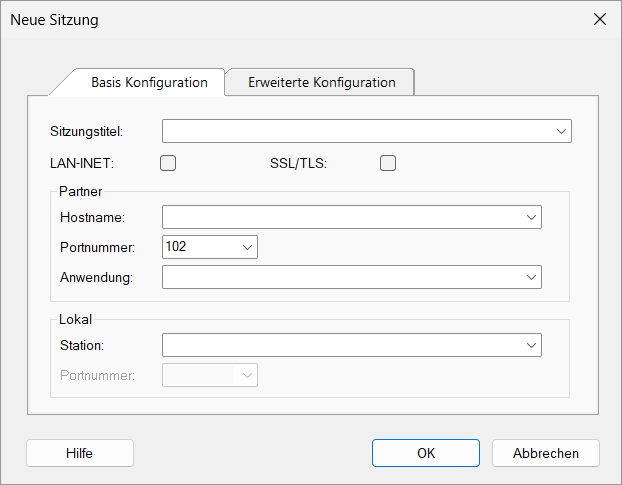Click inside the Anwendung field
This screenshot has height=485, width=622.
pos(340,276)
